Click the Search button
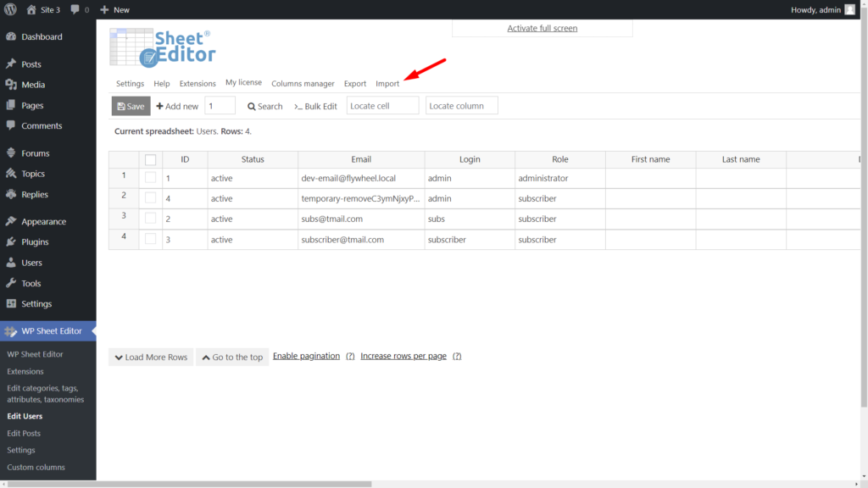The width and height of the screenshot is (868, 488). 265,106
